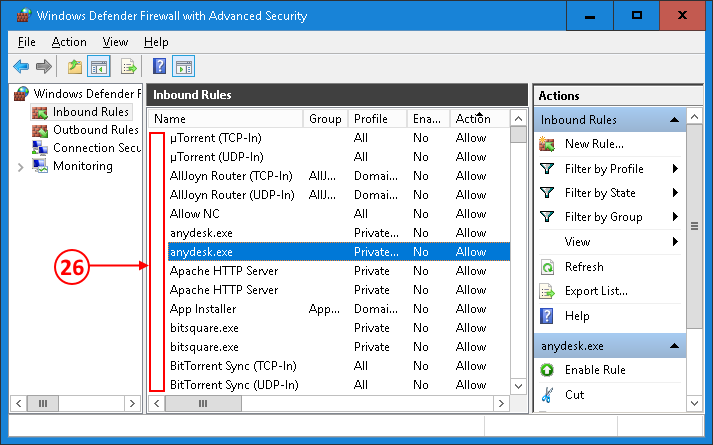Screen dimensions: 713x445
Task: Click the Up one level folder icon
Action: tap(75, 67)
